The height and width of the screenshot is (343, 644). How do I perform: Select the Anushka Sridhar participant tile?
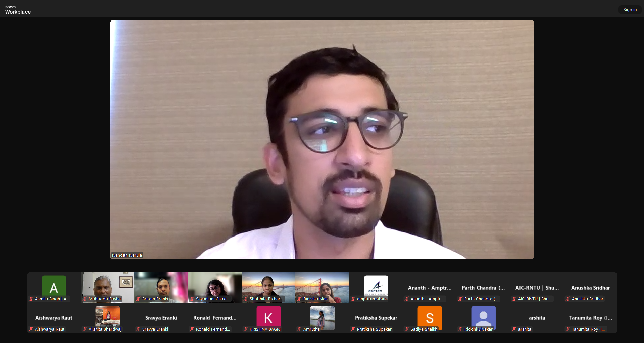(x=591, y=288)
